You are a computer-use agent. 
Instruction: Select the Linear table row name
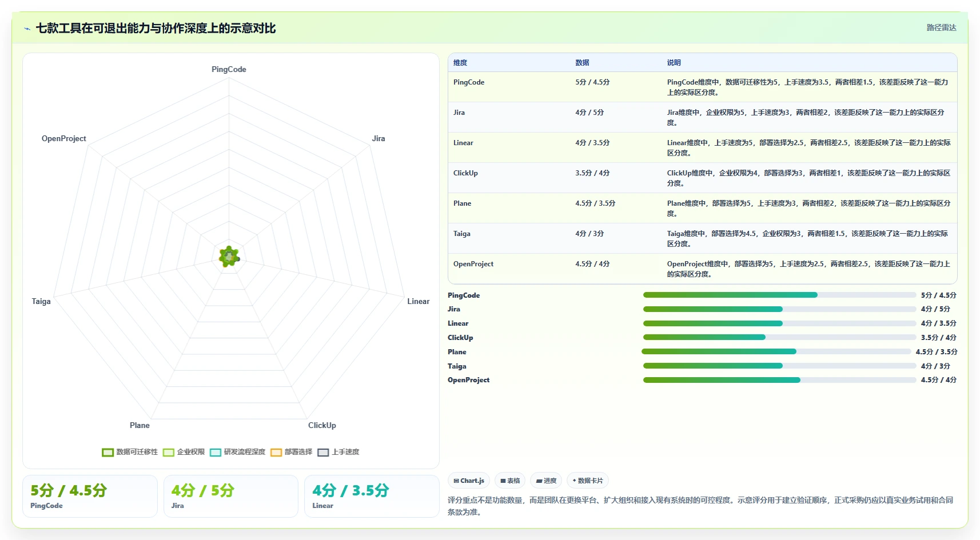pos(463,143)
